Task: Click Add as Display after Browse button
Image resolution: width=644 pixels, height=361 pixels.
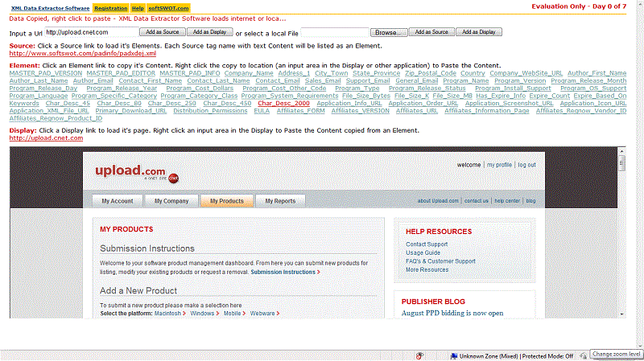Action: coord(479,32)
